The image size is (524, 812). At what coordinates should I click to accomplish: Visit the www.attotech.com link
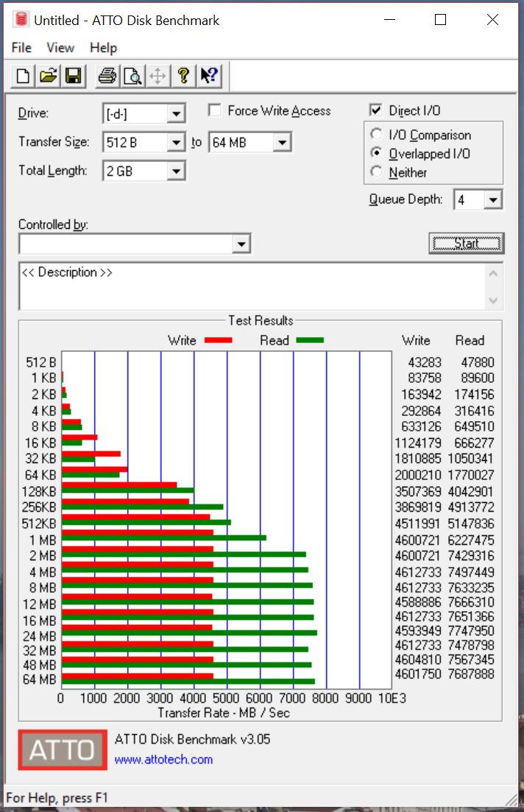(x=163, y=759)
